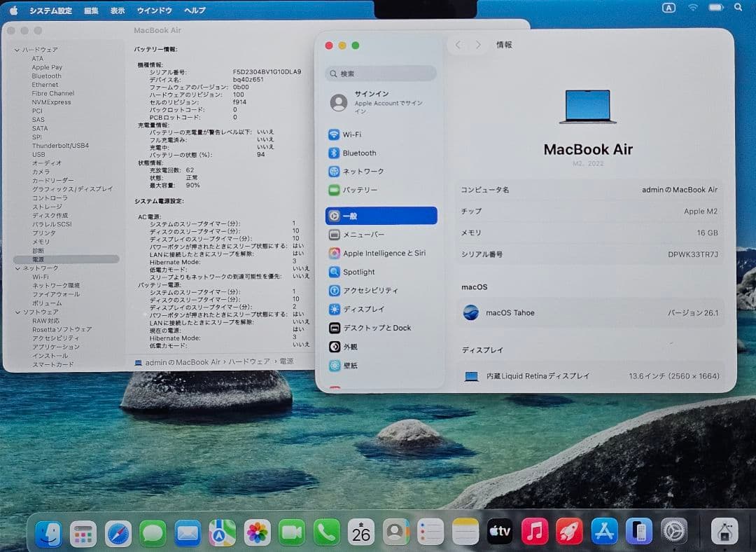The width and height of the screenshot is (756, 552).
Task: Open デスクトップとDock settings
Action: click(378, 327)
